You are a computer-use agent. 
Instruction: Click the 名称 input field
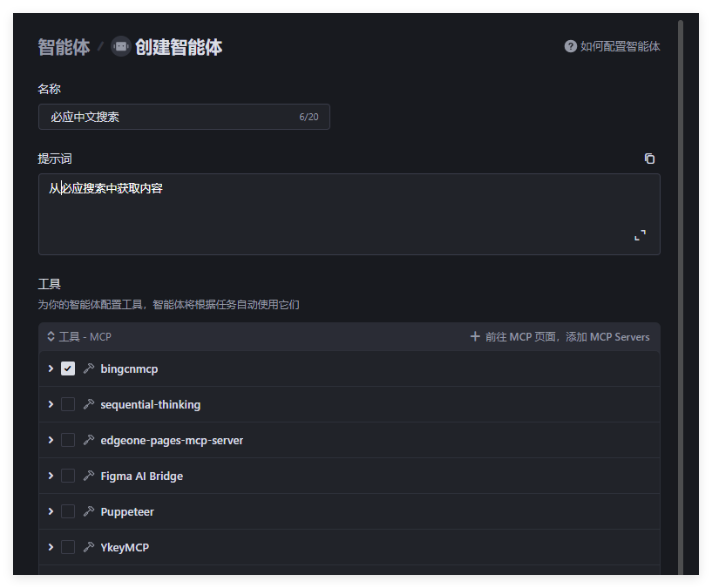pyautogui.click(x=170, y=117)
